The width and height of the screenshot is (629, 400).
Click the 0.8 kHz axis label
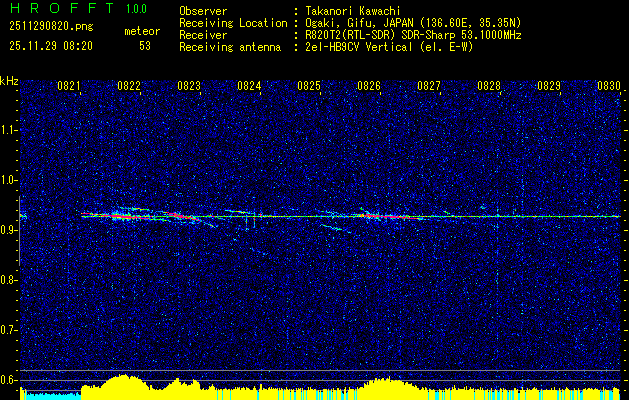(x=8, y=280)
